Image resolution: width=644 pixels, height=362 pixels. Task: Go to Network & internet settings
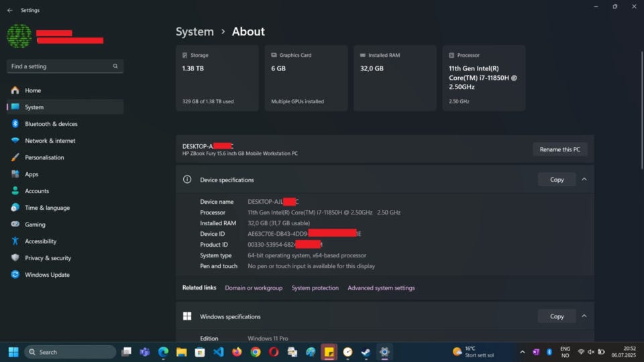pos(50,141)
